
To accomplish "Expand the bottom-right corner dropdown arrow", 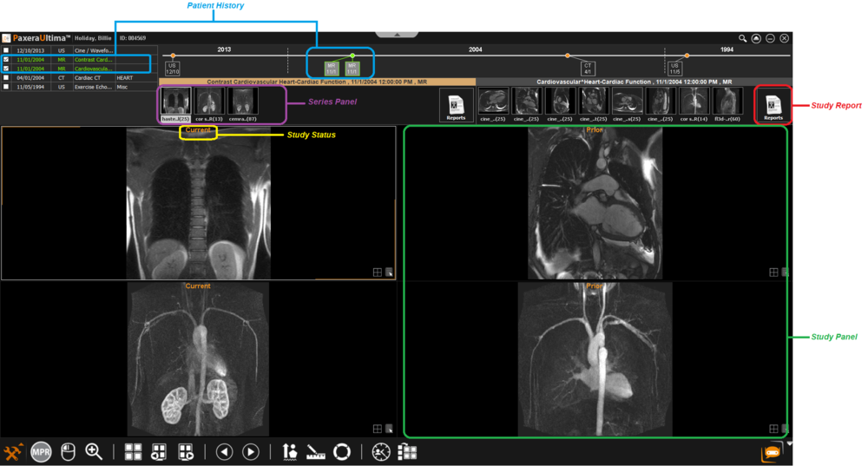I will point(789,443).
